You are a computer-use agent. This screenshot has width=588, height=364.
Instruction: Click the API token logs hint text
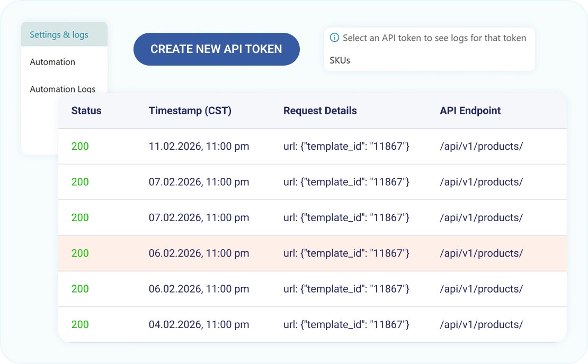[x=434, y=38]
